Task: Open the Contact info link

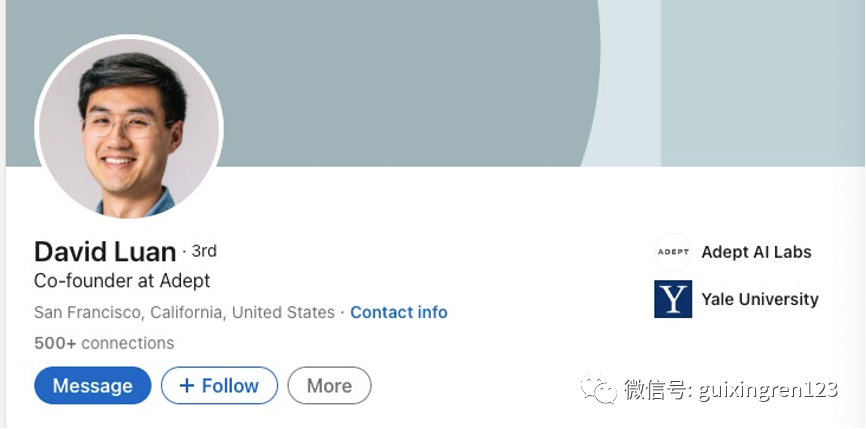Action: click(x=398, y=312)
